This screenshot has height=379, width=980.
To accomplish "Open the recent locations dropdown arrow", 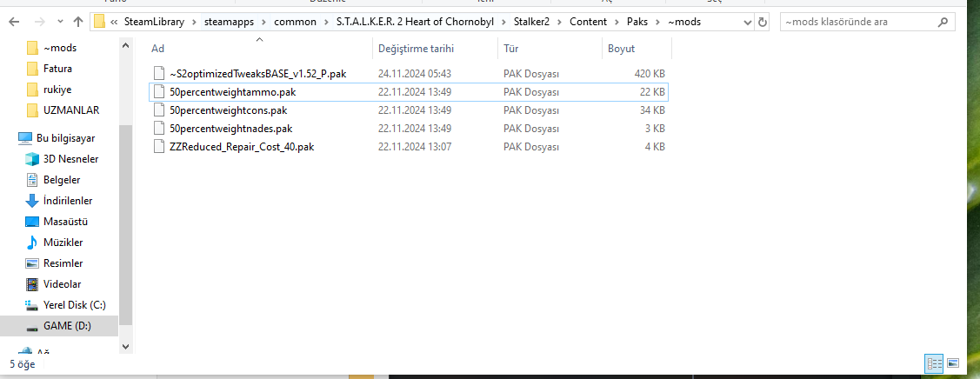I will click(60, 23).
